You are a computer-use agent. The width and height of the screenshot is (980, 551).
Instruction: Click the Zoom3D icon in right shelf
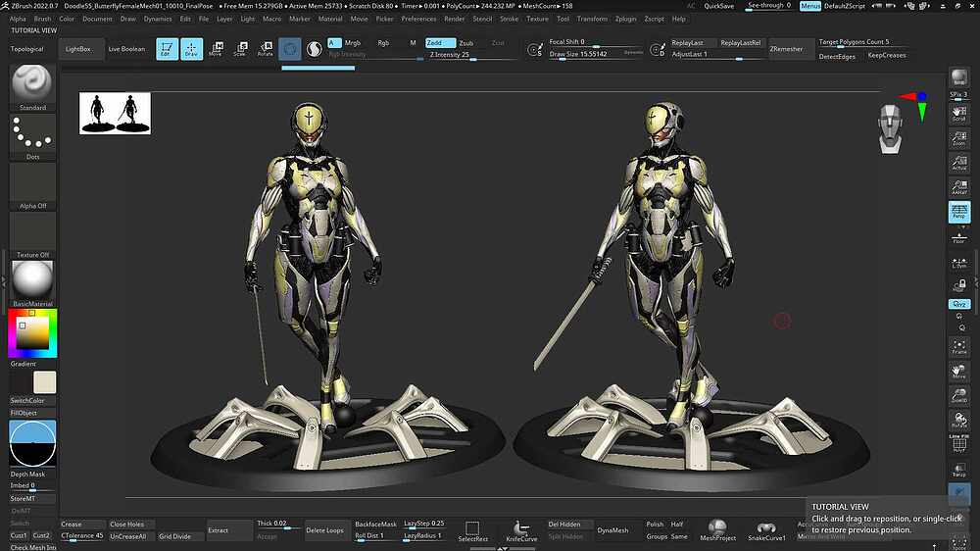pyautogui.click(x=959, y=395)
